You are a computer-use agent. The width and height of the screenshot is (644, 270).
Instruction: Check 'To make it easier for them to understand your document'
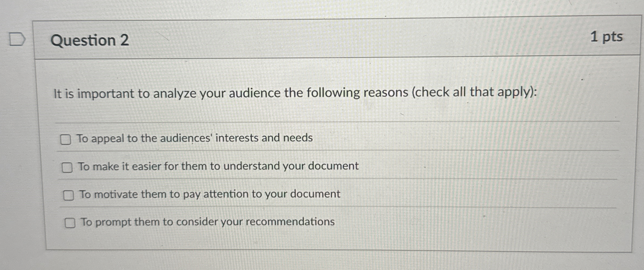68,167
